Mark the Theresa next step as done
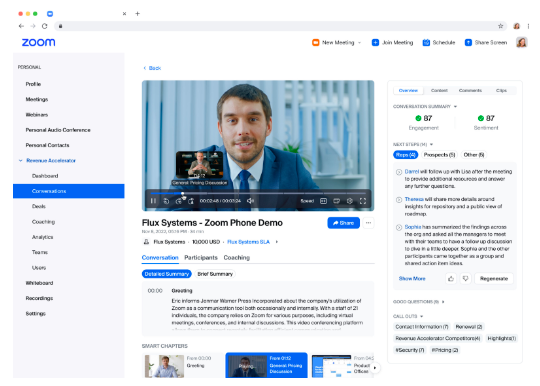540x386 pixels. [x=399, y=200]
